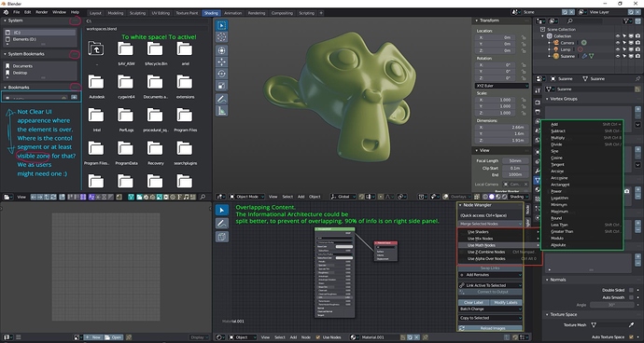Uncheck the Auto Texture Space checkbox
The width and height of the screenshot is (644, 343).
[x=631, y=336]
